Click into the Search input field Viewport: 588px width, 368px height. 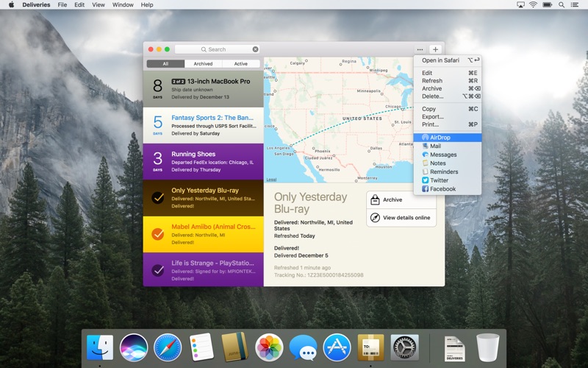coord(217,49)
